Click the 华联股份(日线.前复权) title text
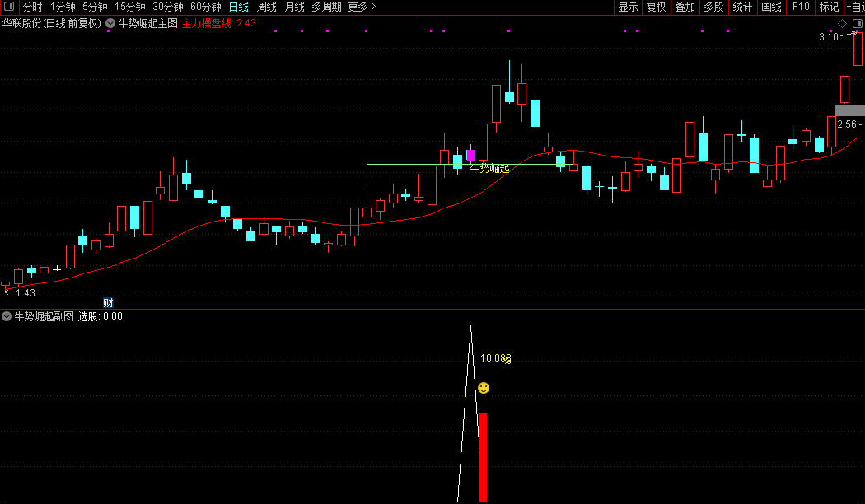 tap(52, 23)
